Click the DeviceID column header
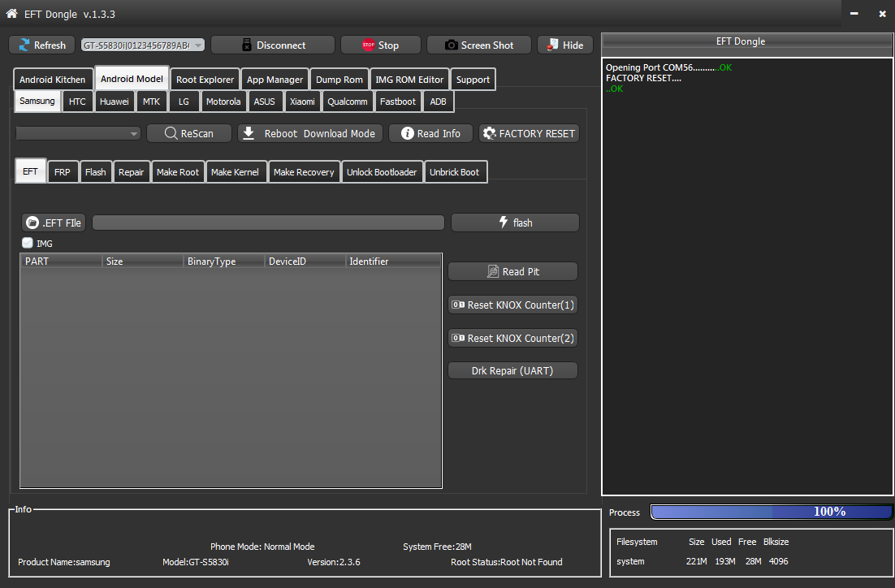The image size is (895, 588). pyautogui.click(x=305, y=261)
